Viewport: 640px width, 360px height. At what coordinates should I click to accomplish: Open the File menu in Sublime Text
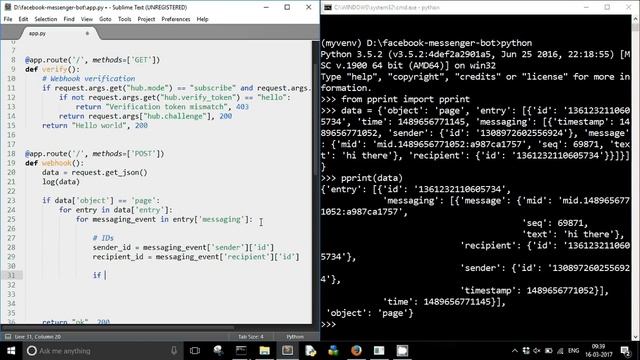click(8, 19)
